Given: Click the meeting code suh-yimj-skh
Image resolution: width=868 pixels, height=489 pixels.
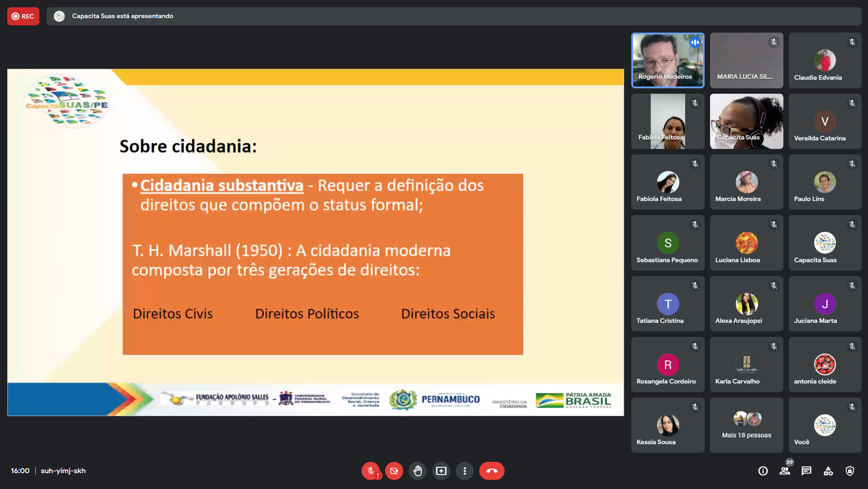Looking at the screenshot, I should [63, 471].
